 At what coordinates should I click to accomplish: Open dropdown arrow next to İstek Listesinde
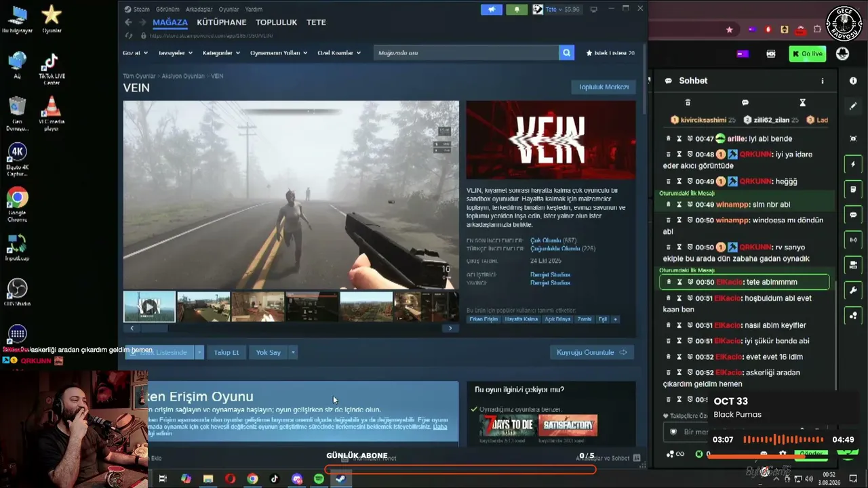coord(199,352)
